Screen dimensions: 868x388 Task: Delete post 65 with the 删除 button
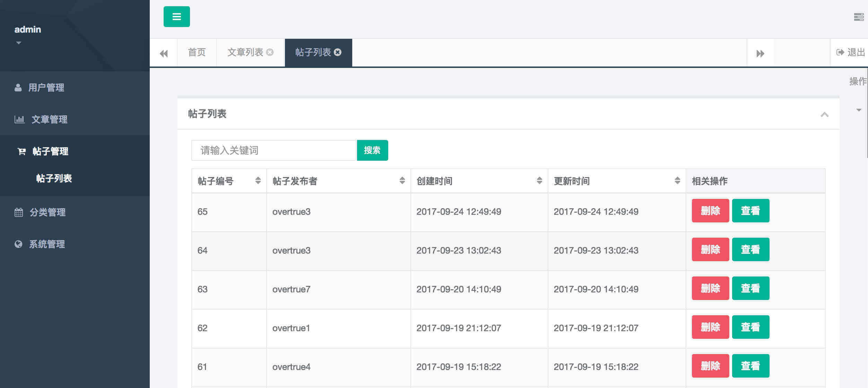click(710, 211)
